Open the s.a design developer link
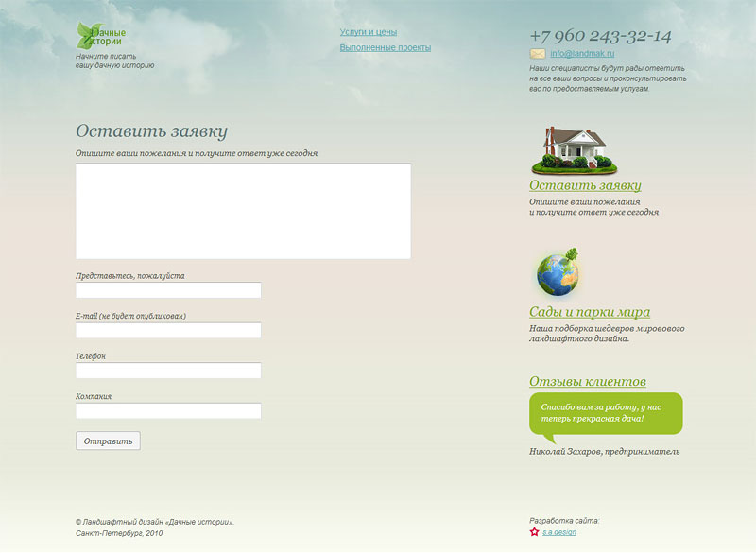756x553 pixels. (x=560, y=533)
